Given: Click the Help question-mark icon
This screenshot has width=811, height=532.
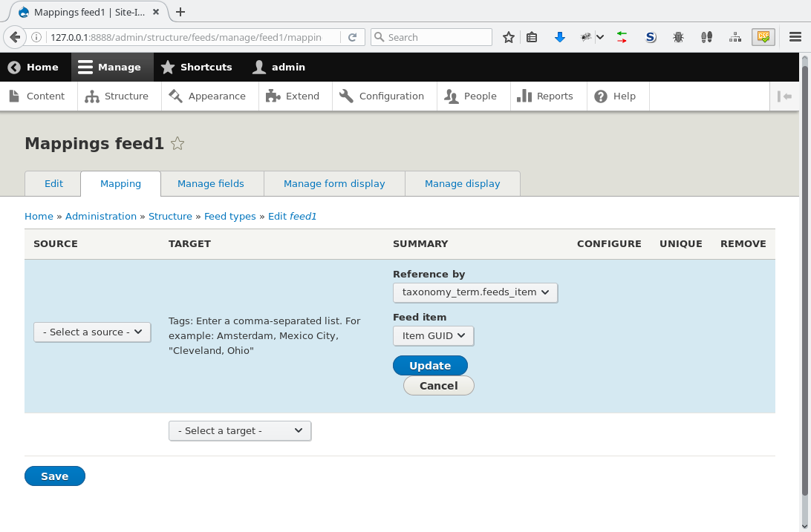Looking at the screenshot, I should tap(601, 96).
